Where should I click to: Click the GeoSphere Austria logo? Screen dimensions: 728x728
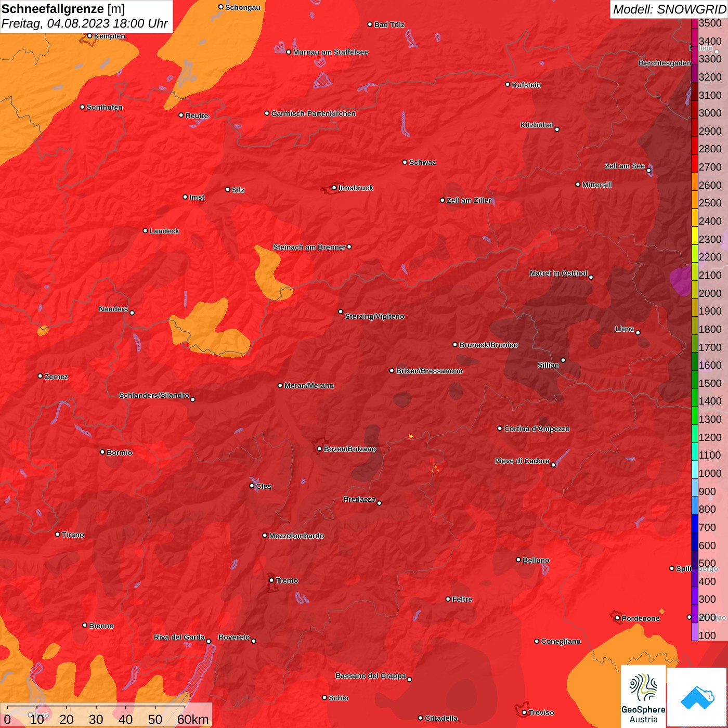643,696
